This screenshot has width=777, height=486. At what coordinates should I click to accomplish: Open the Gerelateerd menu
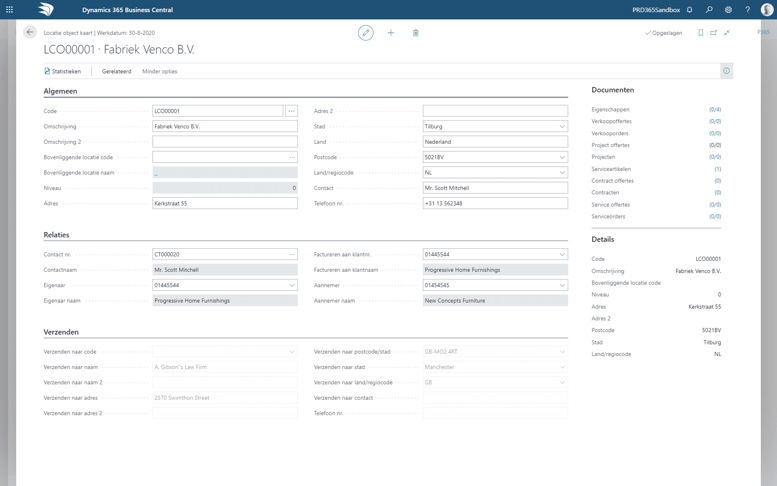coord(116,71)
